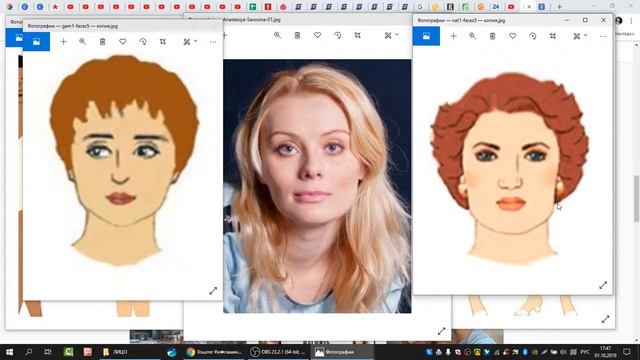This screenshot has width=640, height=360.
Task: Open Edit & Create dropdown in nat1-faces3 window
Action: point(580,36)
